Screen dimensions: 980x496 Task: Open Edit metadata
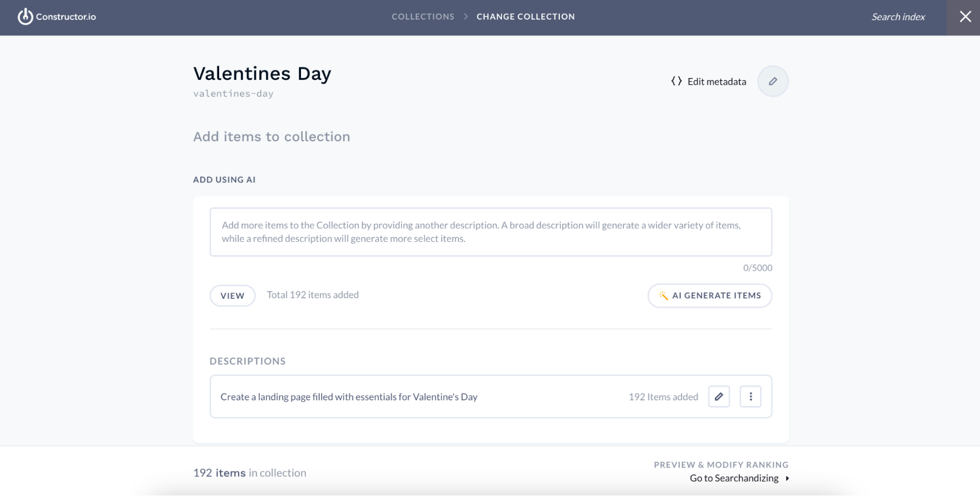[708, 81]
